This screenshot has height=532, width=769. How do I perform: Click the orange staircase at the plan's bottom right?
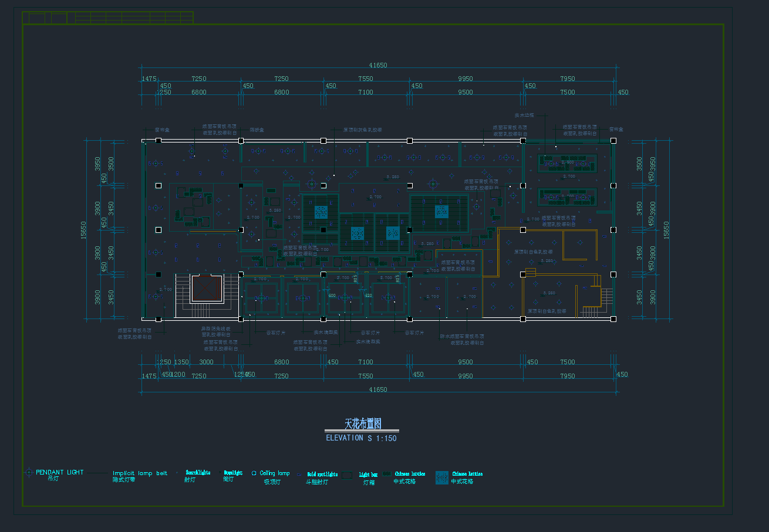pyautogui.click(x=591, y=301)
